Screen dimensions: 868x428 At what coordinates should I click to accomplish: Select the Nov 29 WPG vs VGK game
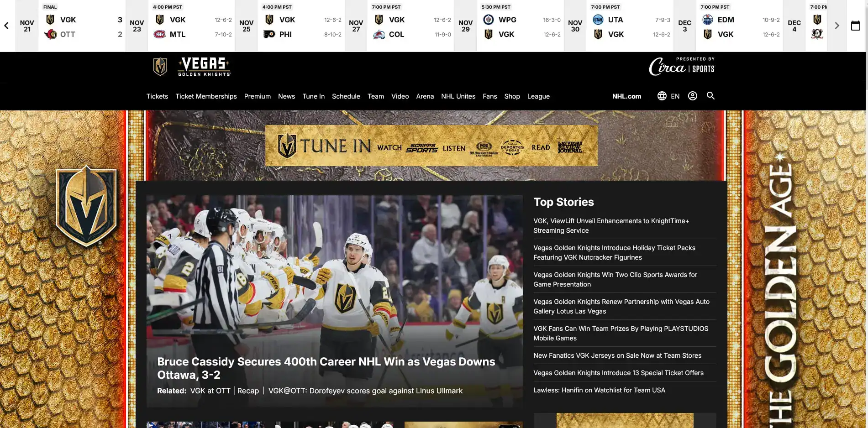(521, 26)
